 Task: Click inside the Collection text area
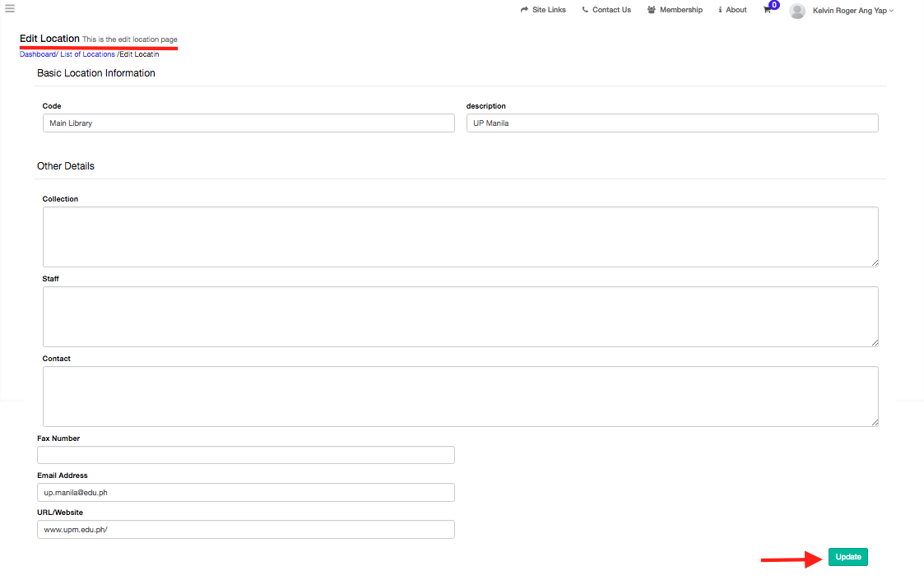(x=460, y=237)
